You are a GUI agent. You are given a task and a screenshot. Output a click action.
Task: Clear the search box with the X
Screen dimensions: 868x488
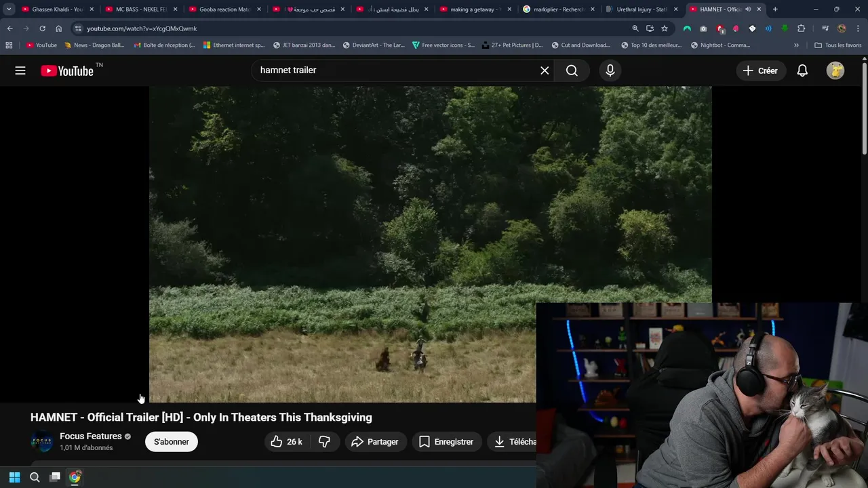545,70
